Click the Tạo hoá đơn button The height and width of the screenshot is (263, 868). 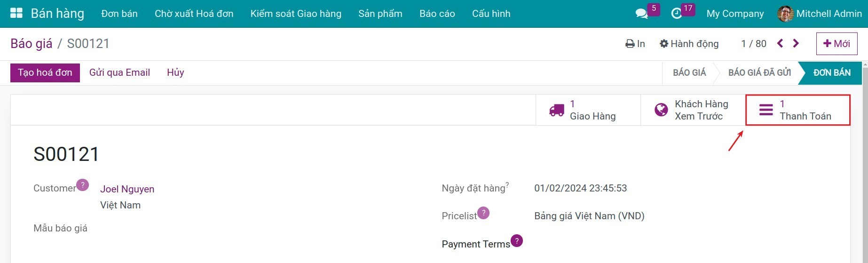tap(45, 72)
